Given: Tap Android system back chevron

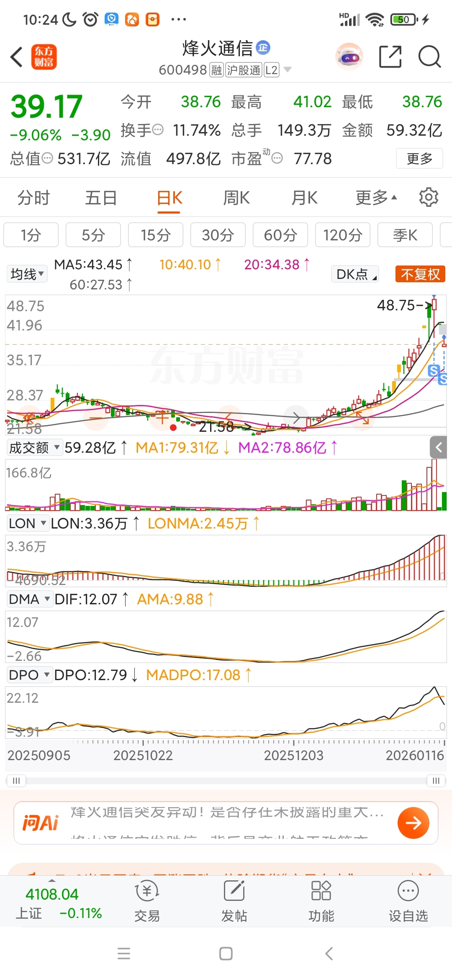Looking at the screenshot, I should pos(329,954).
